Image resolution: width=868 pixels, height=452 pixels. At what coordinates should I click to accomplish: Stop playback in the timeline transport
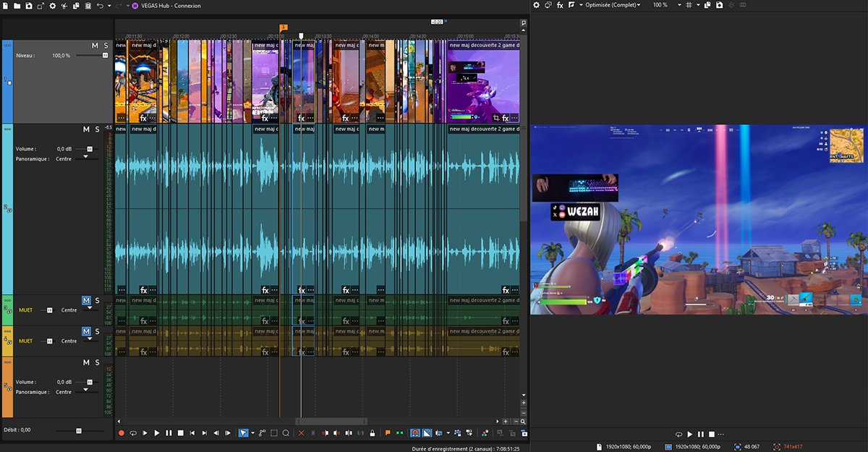(180, 433)
